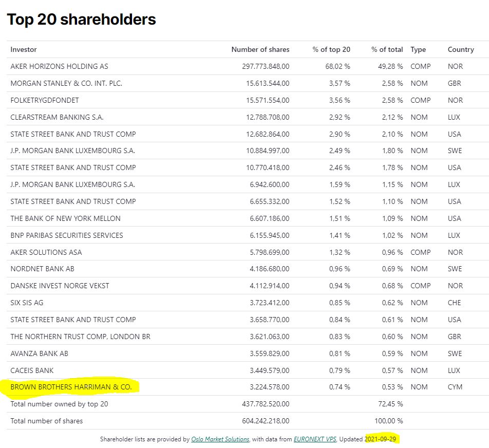Click MORGAN STANLEY & CO. INT. PLC. row
This screenshot has height=448, width=489.
[66, 83]
